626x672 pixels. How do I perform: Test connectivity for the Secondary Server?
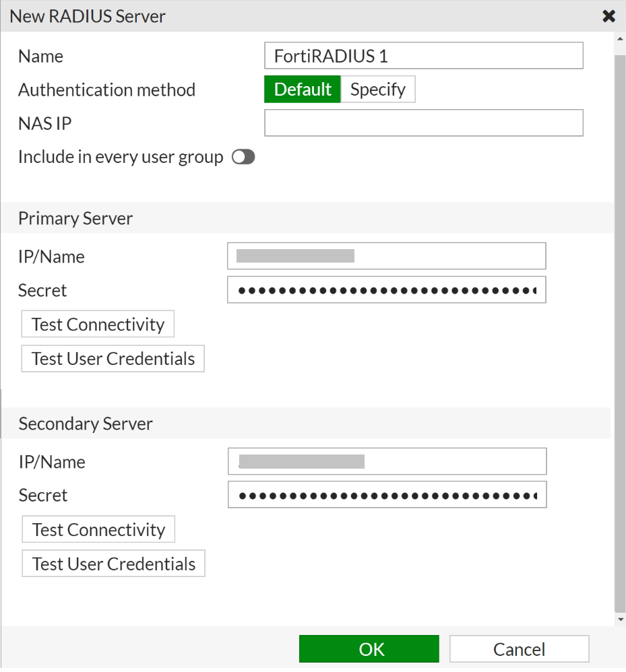coord(99,530)
